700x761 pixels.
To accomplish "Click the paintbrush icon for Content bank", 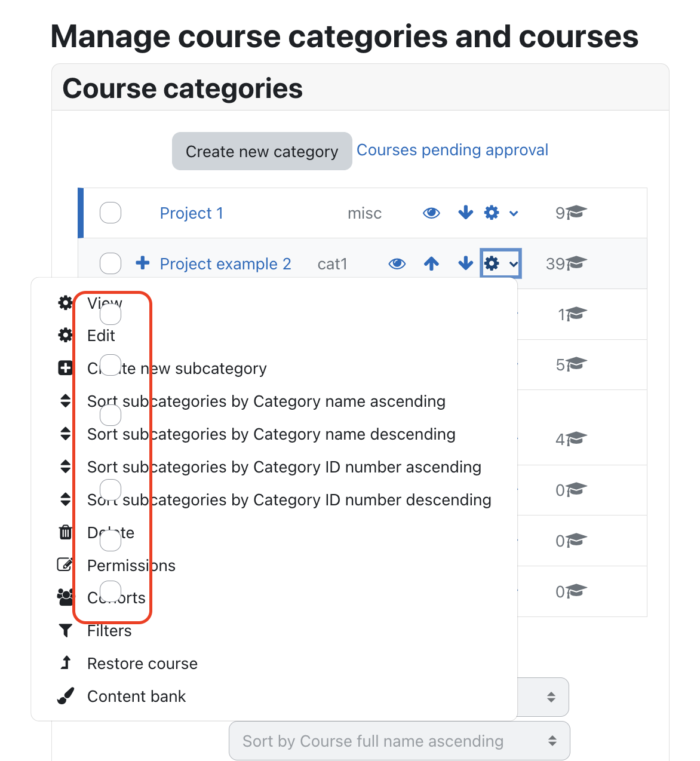I will 66,696.
